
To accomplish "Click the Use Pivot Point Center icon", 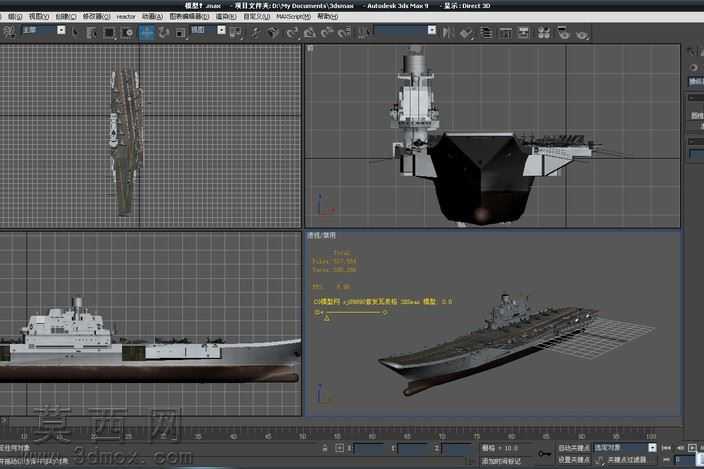I will [x=235, y=32].
